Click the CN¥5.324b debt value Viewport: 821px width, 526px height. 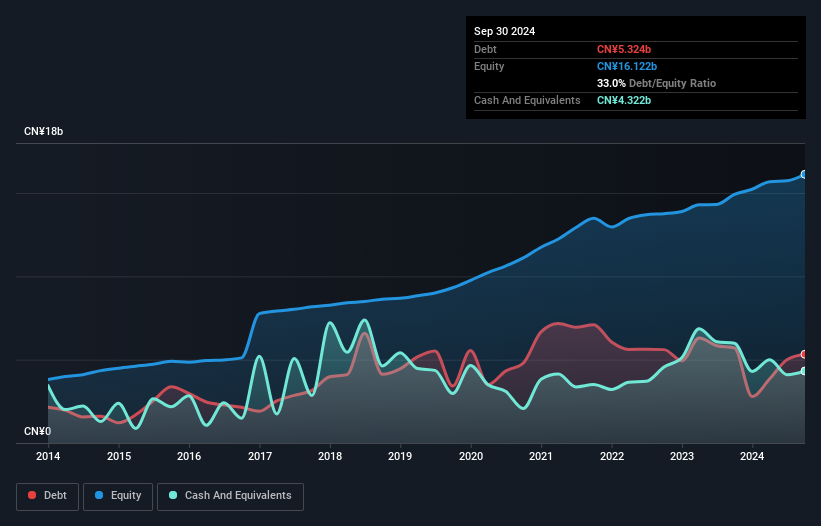click(624, 49)
